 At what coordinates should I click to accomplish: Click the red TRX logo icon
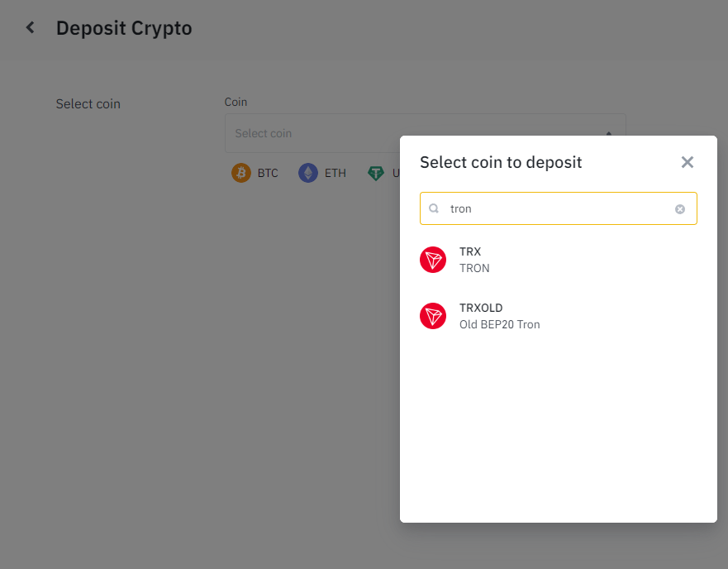click(433, 260)
